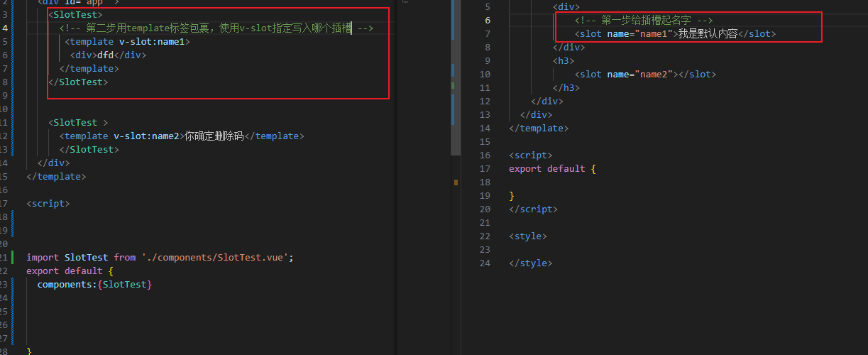The height and width of the screenshot is (355, 868).
Task: Select line number 17 in the right editor gutter
Action: pyautogui.click(x=485, y=168)
